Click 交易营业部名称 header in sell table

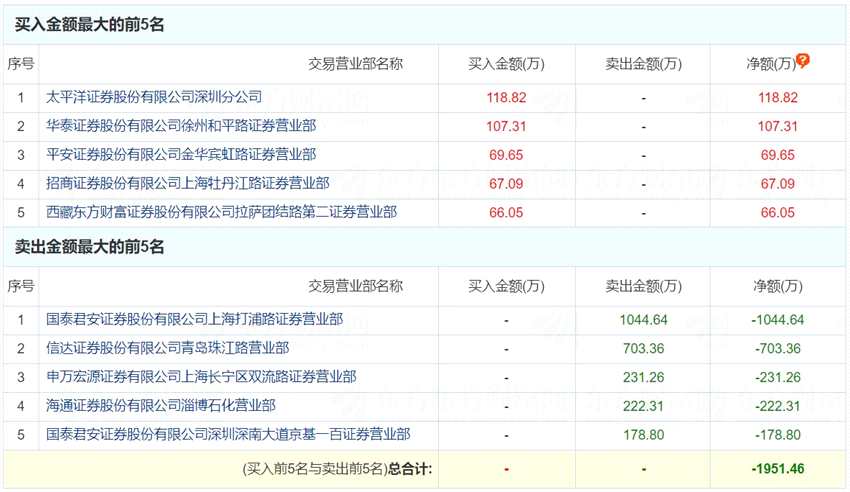click(x=356, y=286)
